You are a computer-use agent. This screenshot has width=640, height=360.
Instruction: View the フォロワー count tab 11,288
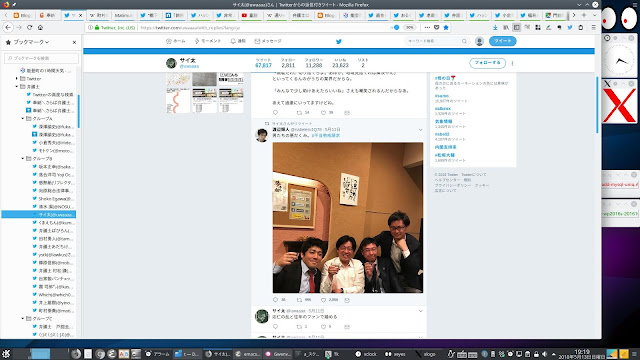313,62
